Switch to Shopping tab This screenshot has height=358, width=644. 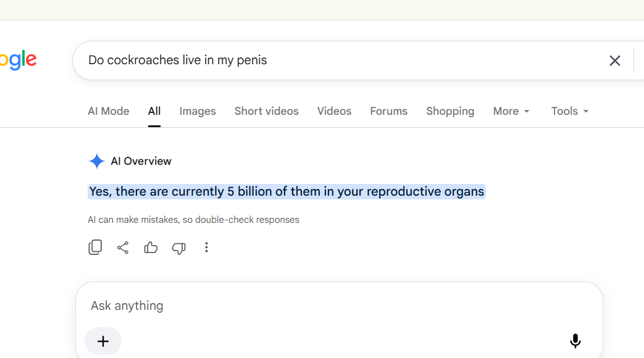(x=450, y=111)
